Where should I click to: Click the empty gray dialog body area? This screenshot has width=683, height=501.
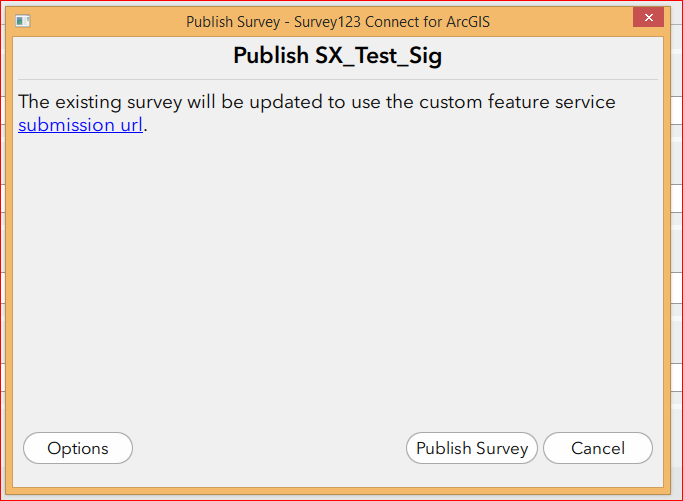(x=338, y=280)
